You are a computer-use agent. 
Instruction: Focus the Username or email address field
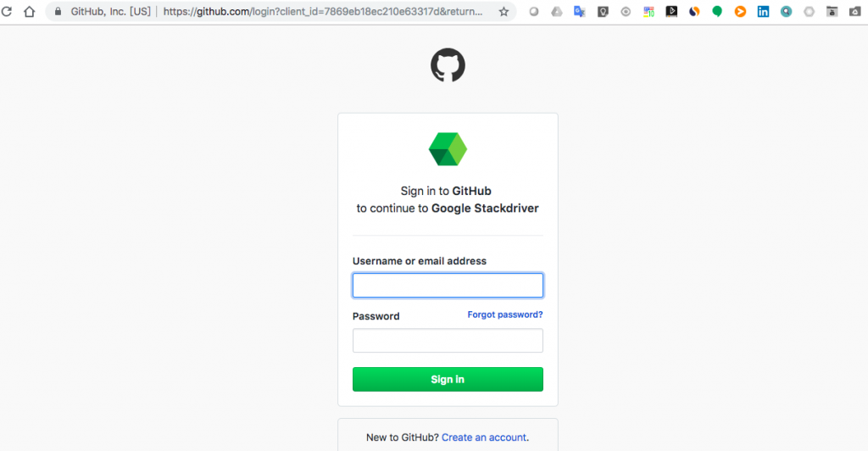point(448,286)
